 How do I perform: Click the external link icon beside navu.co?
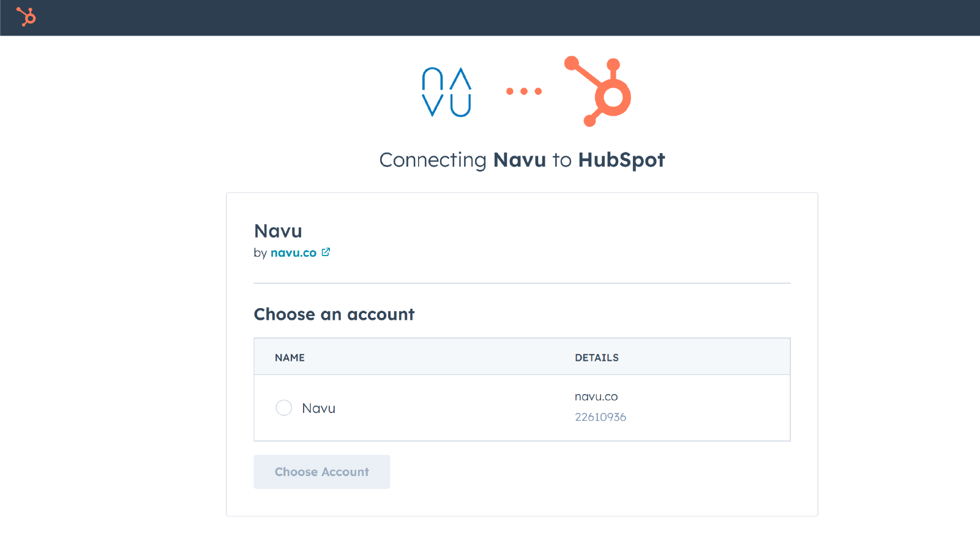326,252
